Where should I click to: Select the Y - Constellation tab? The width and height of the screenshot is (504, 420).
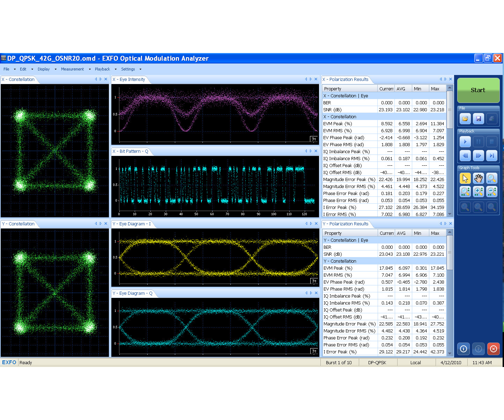point(18,224)
